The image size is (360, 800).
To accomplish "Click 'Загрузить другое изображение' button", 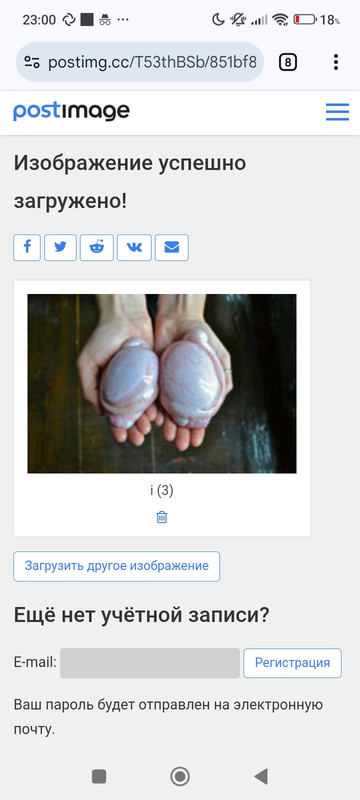I will 117,566.
